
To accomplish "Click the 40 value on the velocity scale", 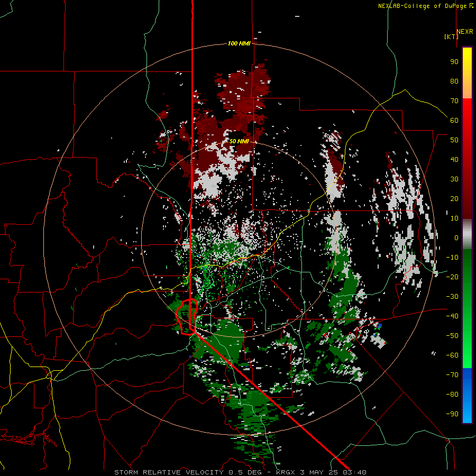I will coord(454,159).
